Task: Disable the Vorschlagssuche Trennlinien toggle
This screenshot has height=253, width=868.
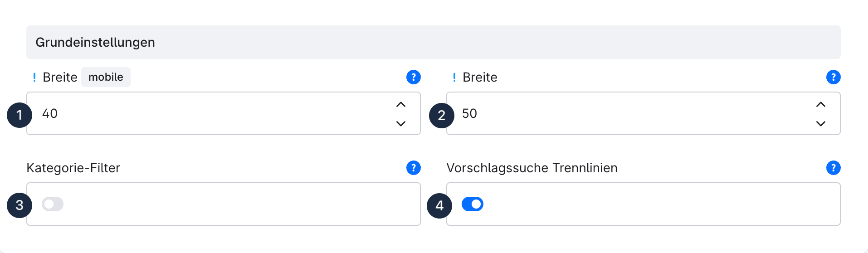Action: click(x=473, y=204)
